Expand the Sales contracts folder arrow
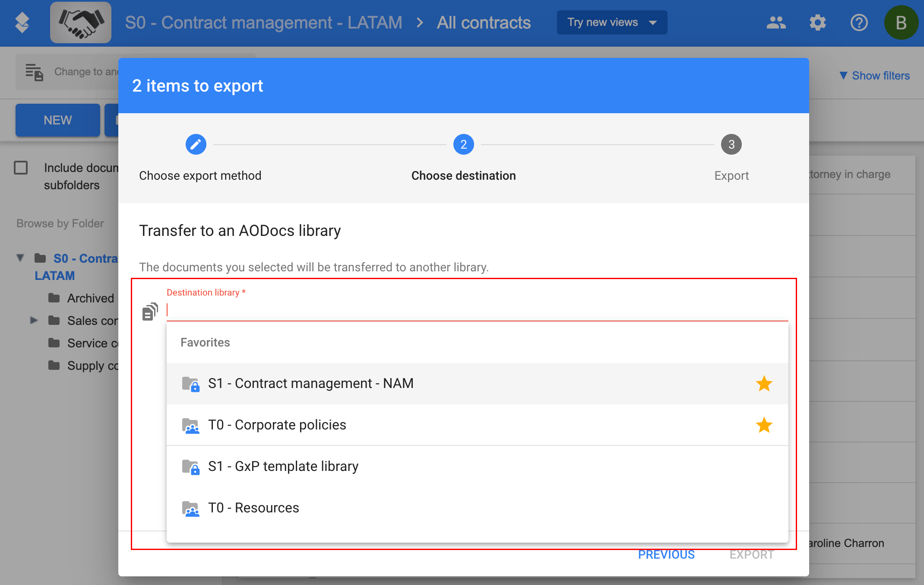 tap(34, 320)
